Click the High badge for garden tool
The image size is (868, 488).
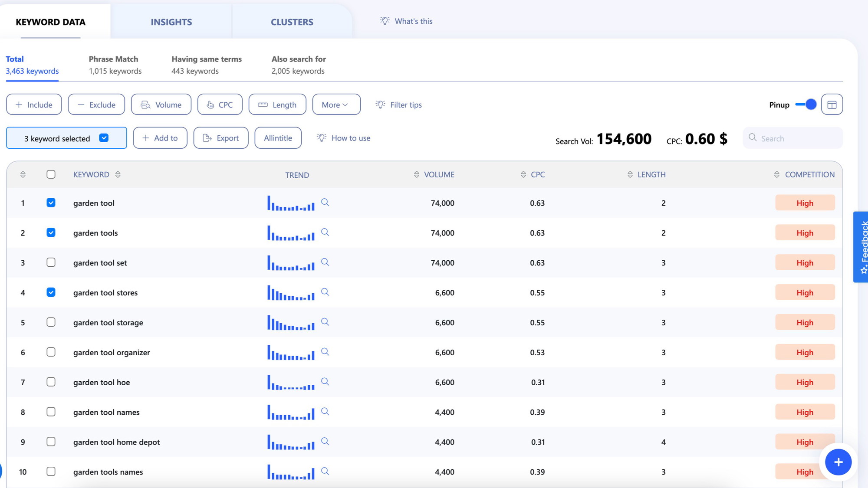(805, 203)
